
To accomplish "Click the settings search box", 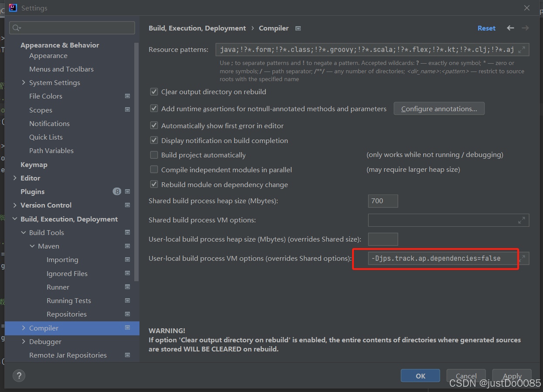I will pos(71,27).
